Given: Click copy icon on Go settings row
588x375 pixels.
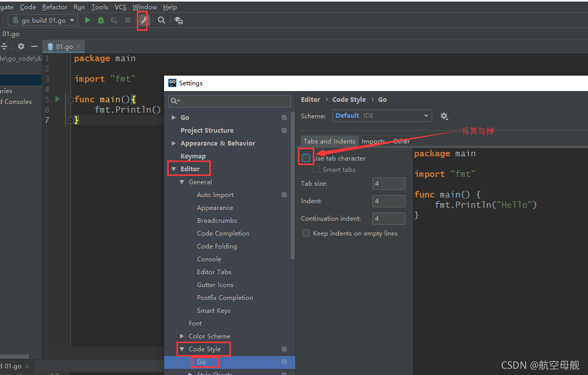Looking at the screenshot, I should pyautogui.click(x=284, y=117).
